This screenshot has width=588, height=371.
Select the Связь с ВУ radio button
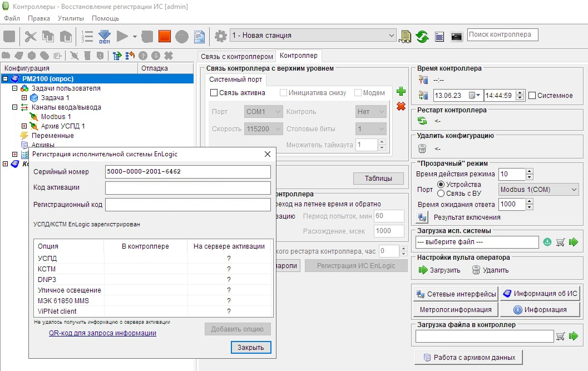point(441,193)
